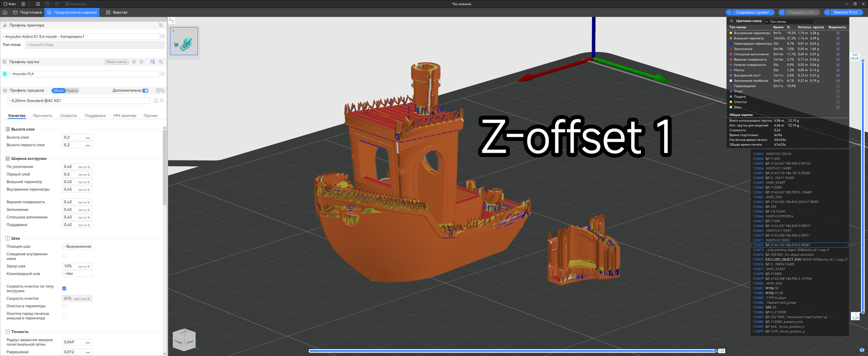Uncheck Скорость очистки по типу экструзии
This screenshot has width=868, height=356.
point(64,289)
